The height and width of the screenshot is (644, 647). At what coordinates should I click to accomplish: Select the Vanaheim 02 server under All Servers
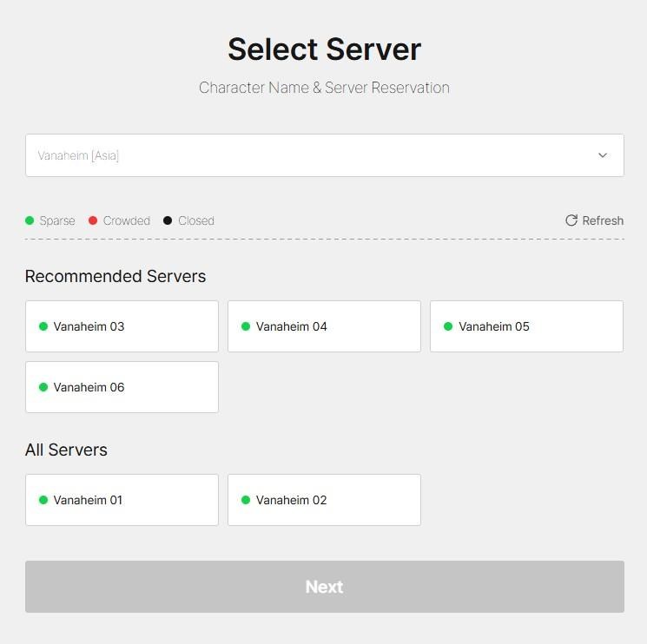[324, 500]
